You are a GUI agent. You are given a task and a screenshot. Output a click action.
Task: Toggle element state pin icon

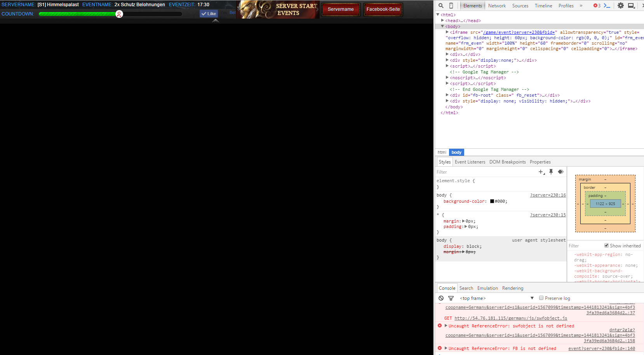point(551,172)
